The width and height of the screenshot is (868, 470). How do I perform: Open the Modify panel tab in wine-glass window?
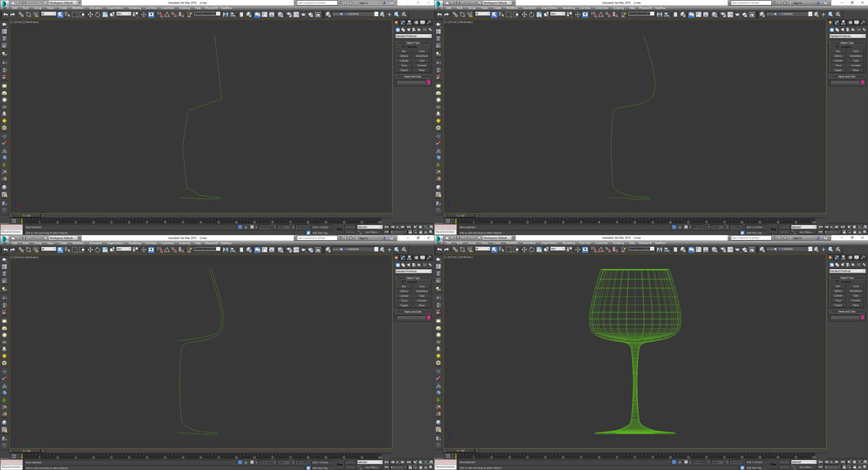[x=837, y=257]
